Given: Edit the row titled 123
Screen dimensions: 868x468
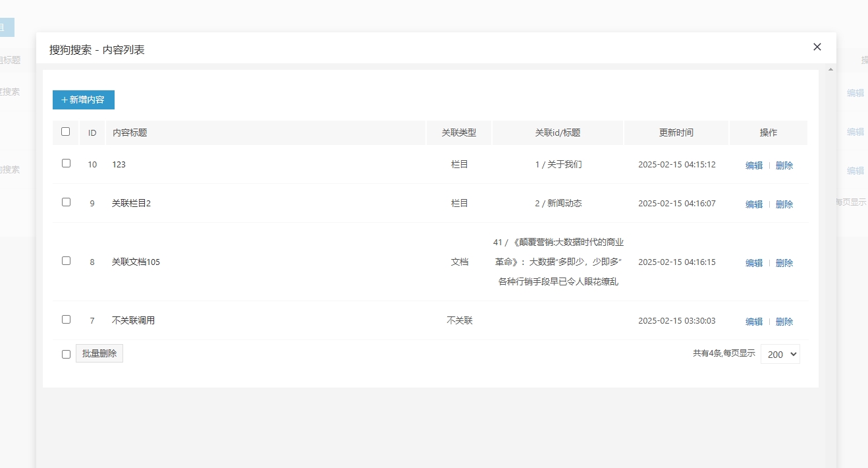Looking at the screenshot, I should (x=753, y=165).
